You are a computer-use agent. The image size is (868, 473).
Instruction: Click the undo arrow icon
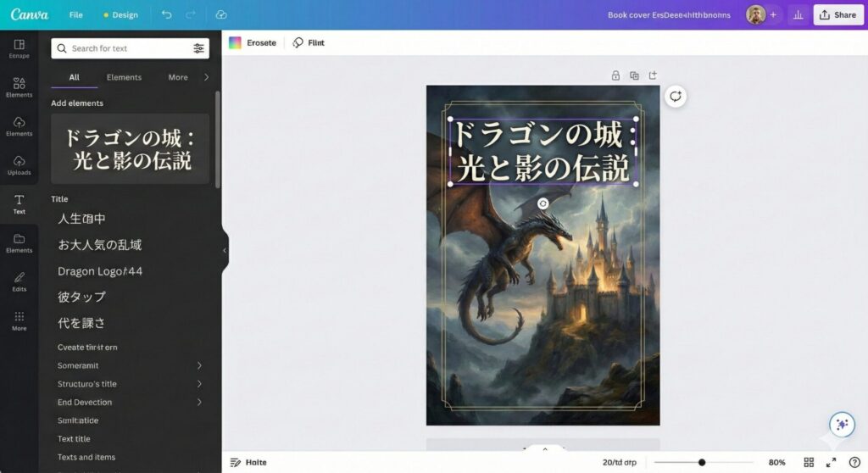[x=166, y=14]
